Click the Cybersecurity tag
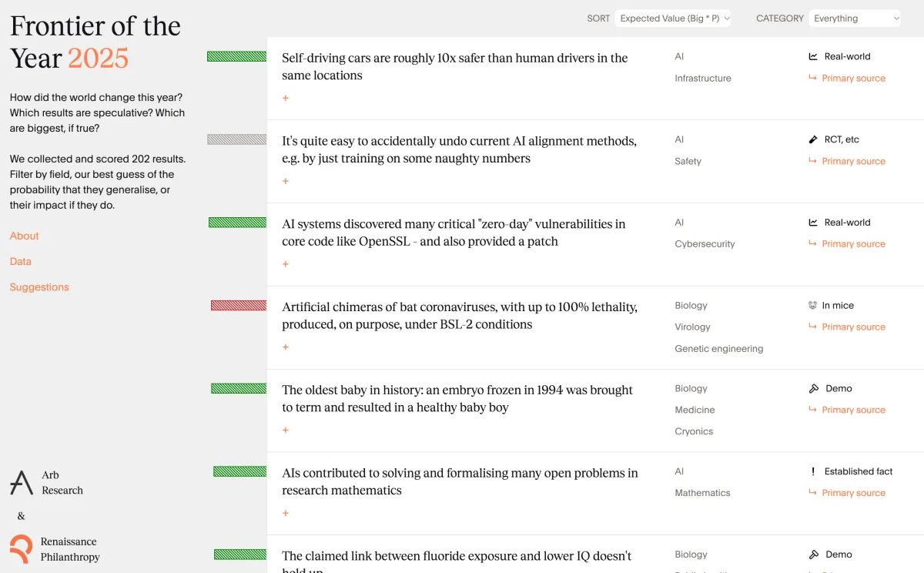 (705, 243)
